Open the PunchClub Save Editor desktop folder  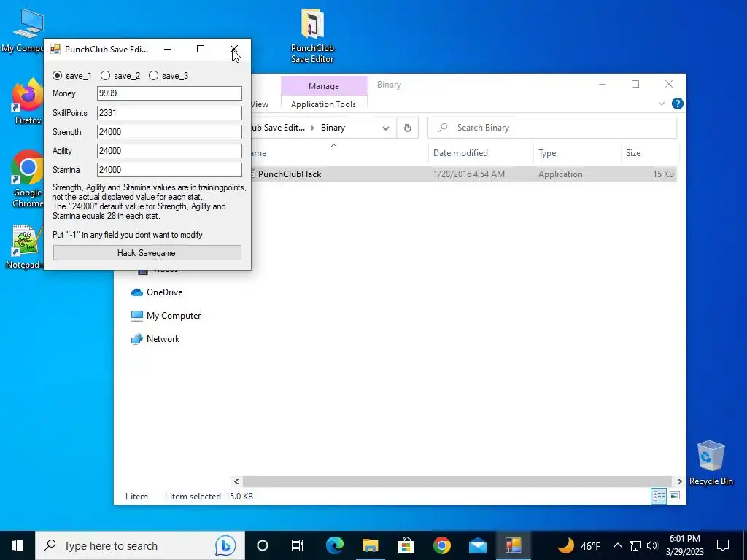point(312,36)
